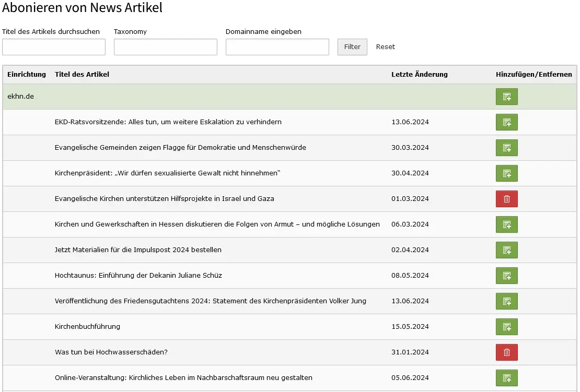
Task: Click the 'Abonieren von News Artikel' heading
Action: coord(82,7)
